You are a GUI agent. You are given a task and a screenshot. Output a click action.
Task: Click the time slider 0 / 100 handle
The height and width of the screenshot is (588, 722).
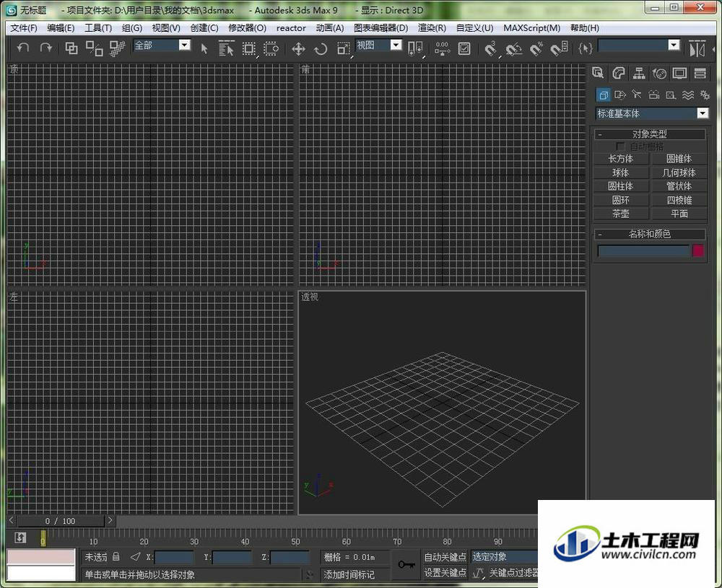[x=61, y=521]
